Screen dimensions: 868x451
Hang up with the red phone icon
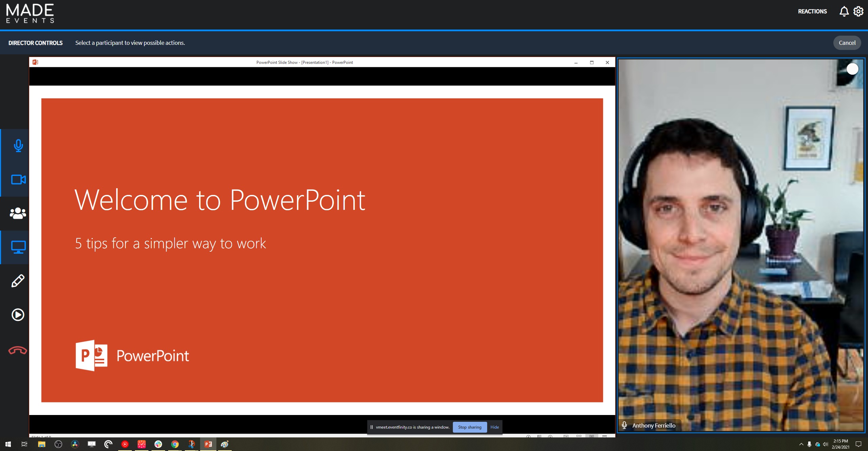18,350
